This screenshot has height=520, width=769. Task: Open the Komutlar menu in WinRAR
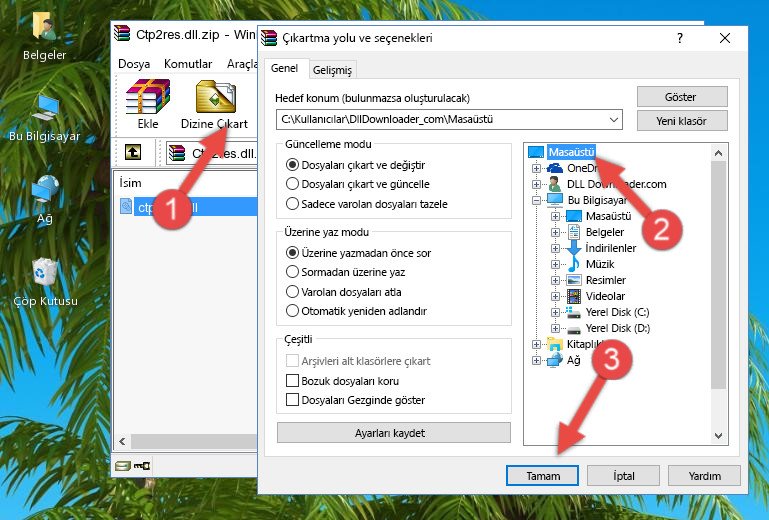tap(188, 64)
